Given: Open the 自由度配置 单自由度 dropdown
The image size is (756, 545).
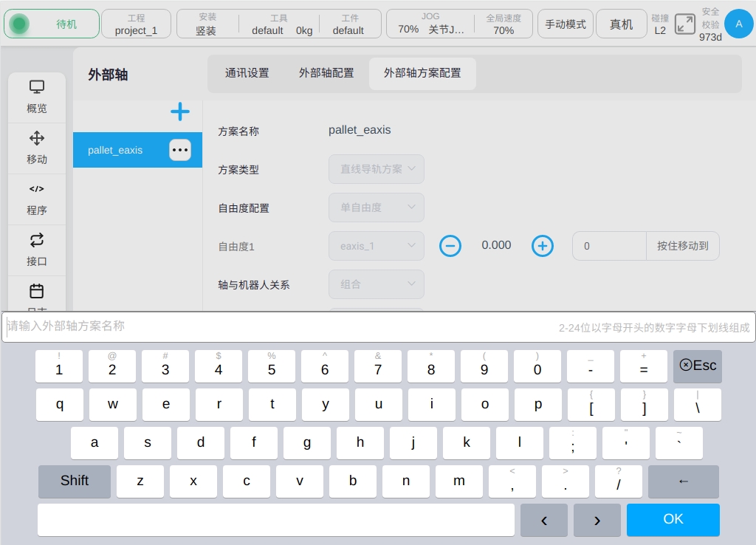Looking at the screenshot, I should (x=377, y=208).
